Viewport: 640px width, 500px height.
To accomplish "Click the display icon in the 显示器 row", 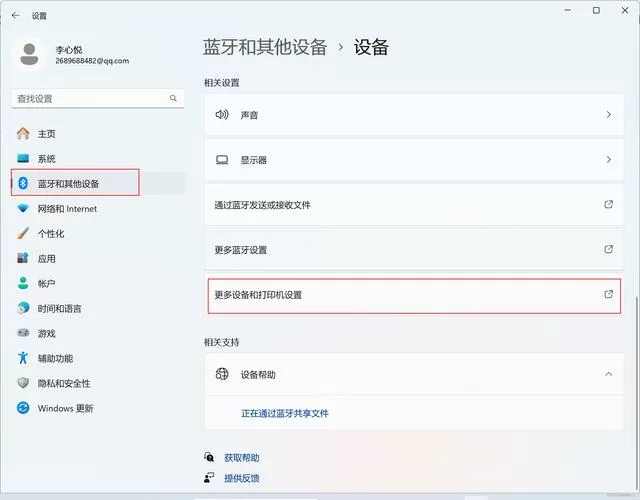I will tap(222, 160).
